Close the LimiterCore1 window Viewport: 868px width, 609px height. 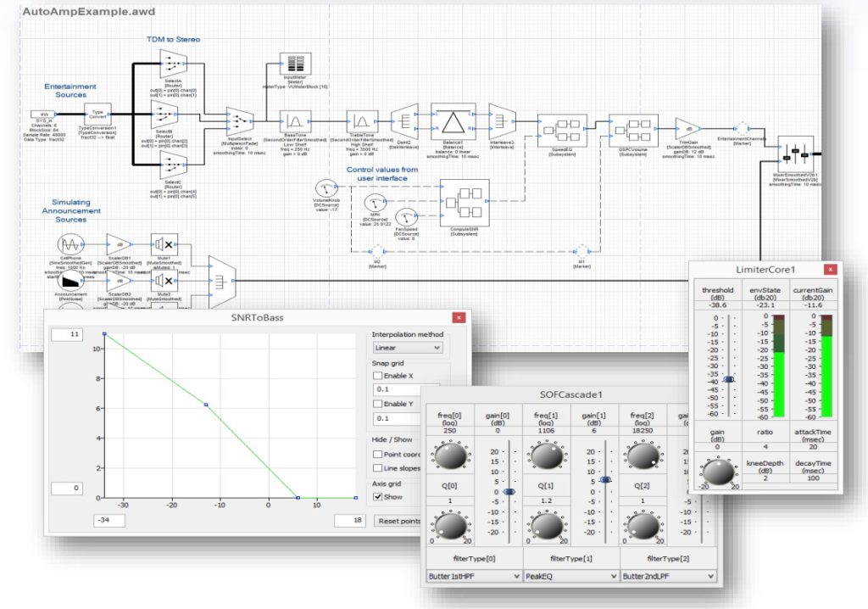click(x=830, y=269)
